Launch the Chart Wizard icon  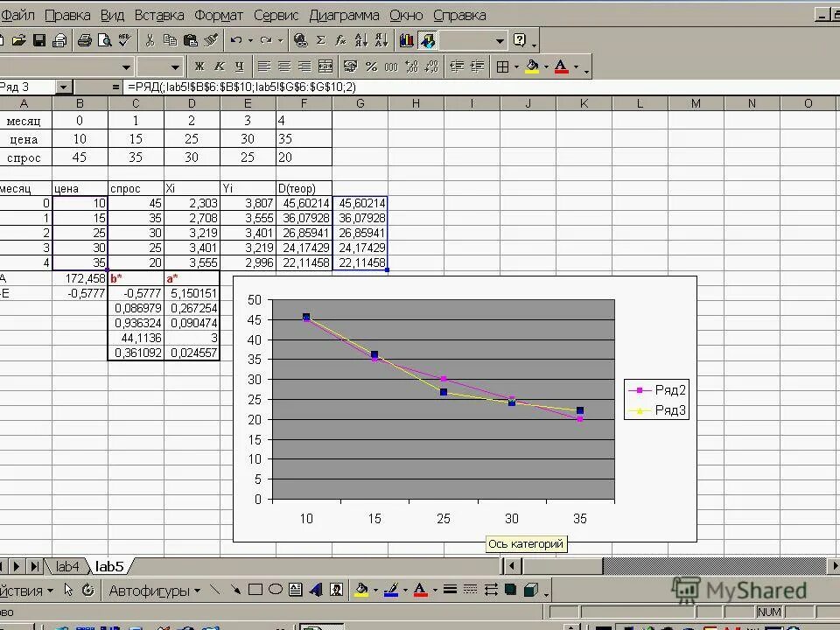click(407, 40)
